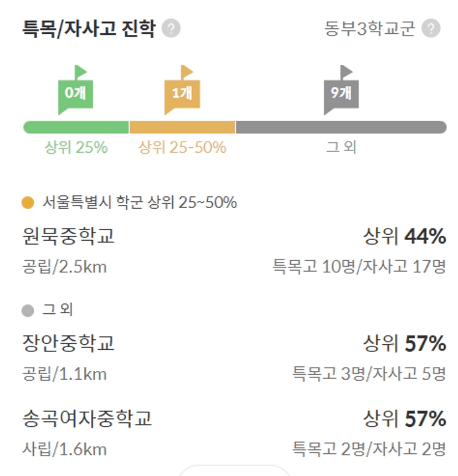Click orange dot beside 서울특별시 학군 상위 25~50%
Image resolution: width=458 pixels, height=476 pixels.
click(x=28, y=203)
